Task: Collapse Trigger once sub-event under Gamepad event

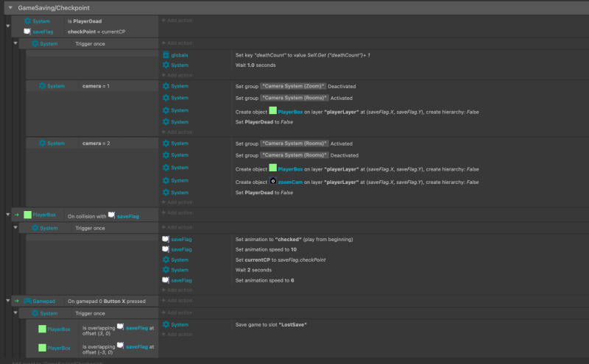Action: (x=15, y=313)
